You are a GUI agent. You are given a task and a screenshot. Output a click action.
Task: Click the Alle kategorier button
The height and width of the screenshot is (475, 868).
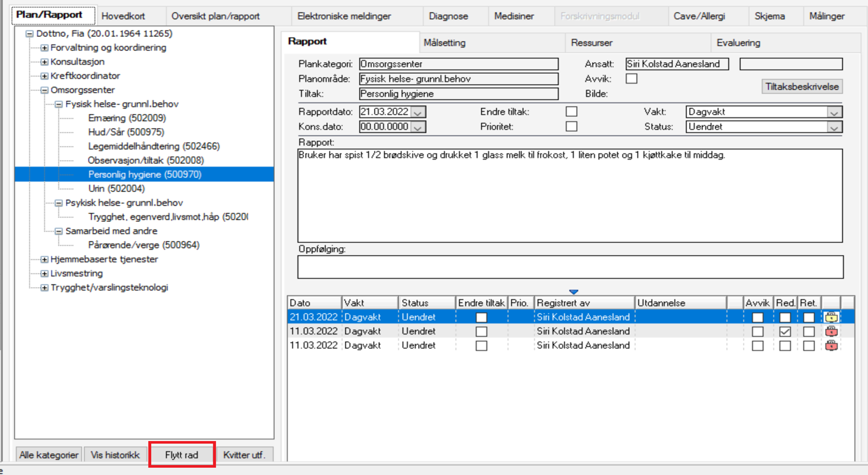[49, 455]
